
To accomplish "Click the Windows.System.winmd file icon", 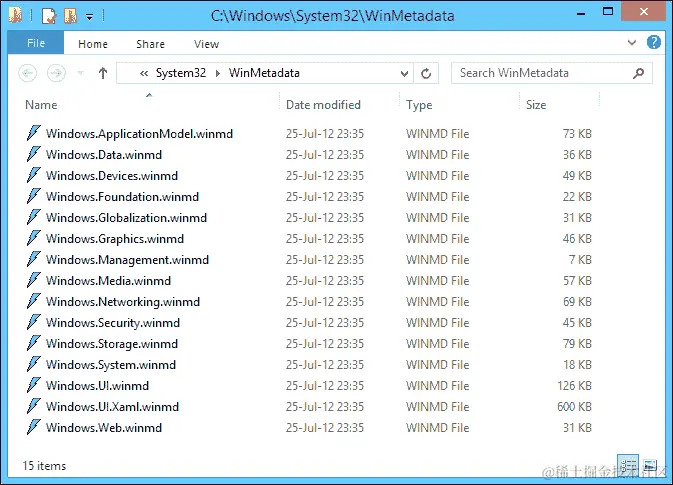I will [x=34, y=365].
